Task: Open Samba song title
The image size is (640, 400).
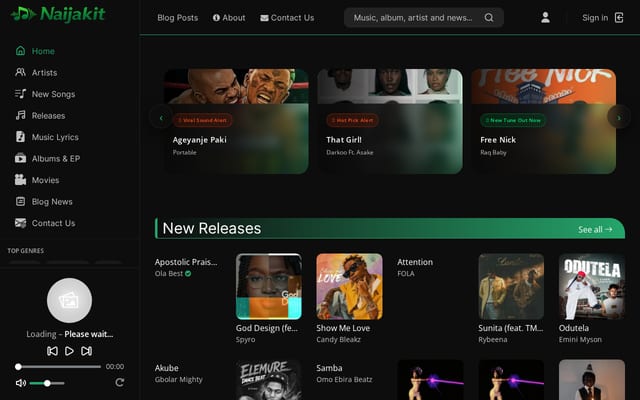Action: pos(329,368)
